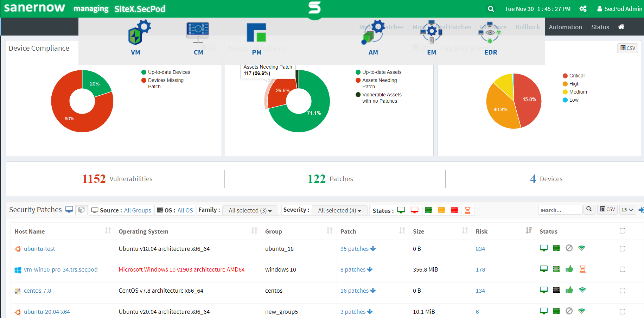This screenshot has height=318, width=644.
Task: Open the Status menu
Action: click(x=600, y=27)
